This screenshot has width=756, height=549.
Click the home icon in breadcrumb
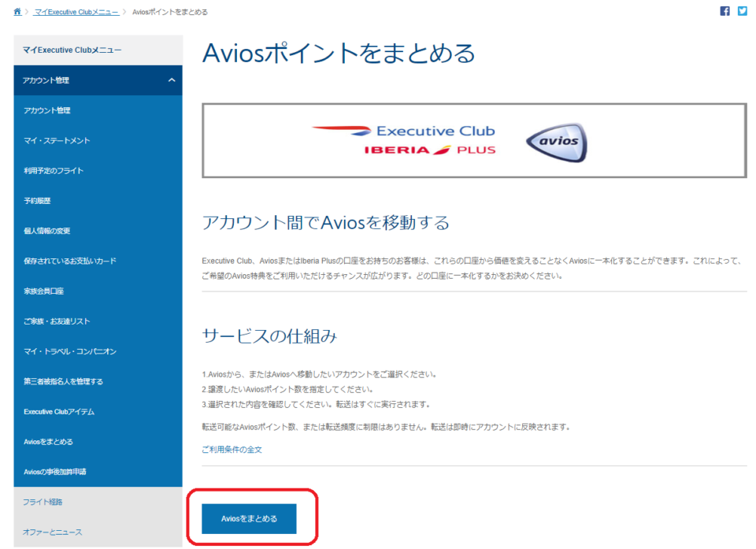(17, 12)
